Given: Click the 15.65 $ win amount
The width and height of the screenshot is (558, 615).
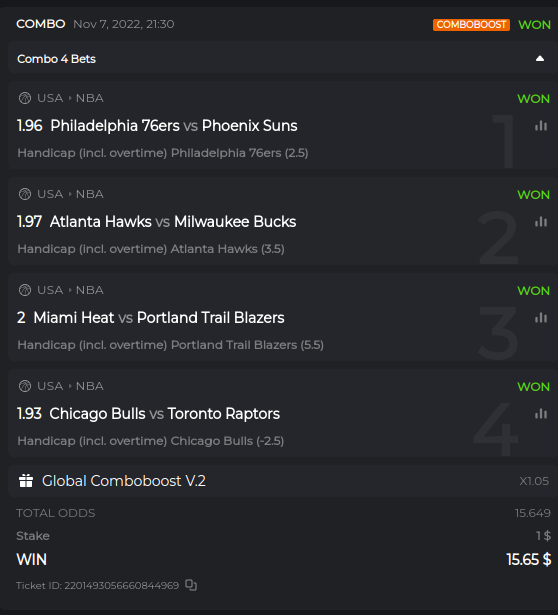Looking at the screenshot, I should [529, 560].
